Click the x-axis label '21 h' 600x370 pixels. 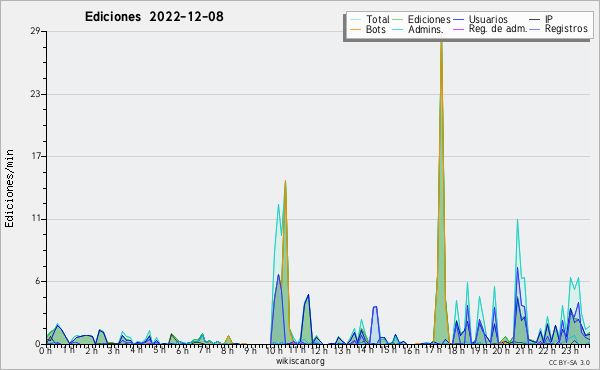click(524, 351)
